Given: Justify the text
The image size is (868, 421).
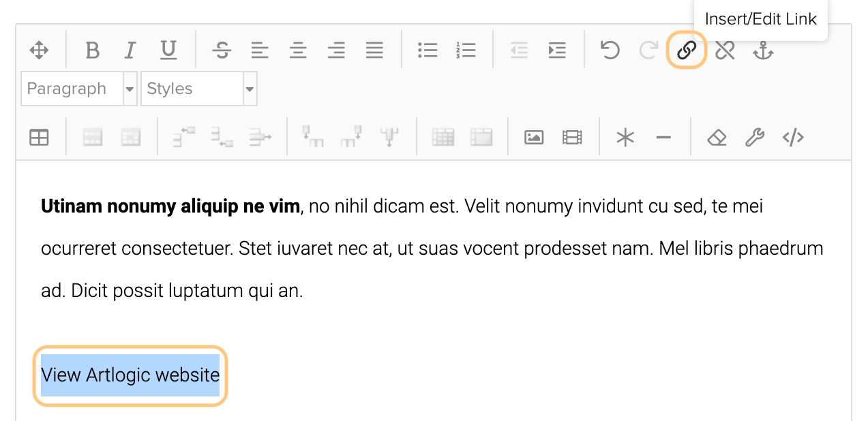Looking at the screenshot, I should 374,50.
